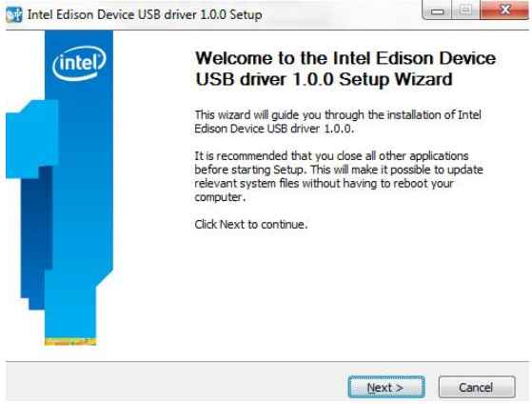
Task: Click the title bar text 'Intel Edison Device USB driver'
Action: (x=113, y=15)
